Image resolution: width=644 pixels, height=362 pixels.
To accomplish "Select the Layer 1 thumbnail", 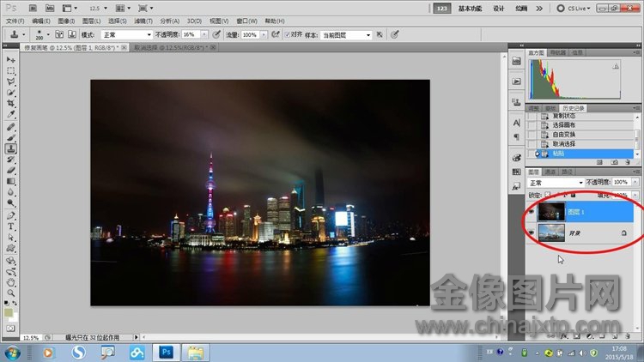I will click(x=551, y=212).
